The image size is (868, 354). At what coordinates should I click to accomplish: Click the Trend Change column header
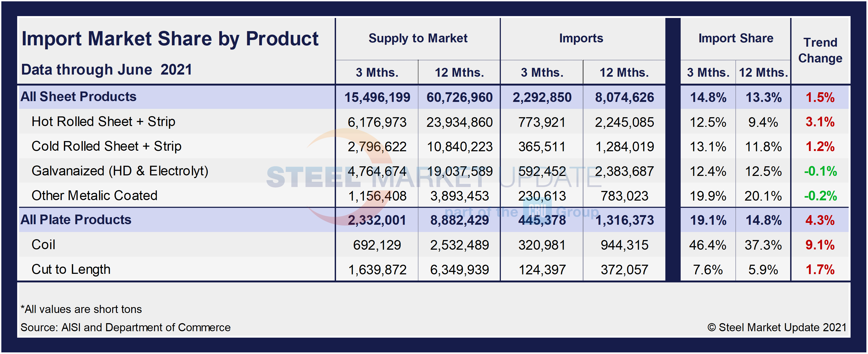(820, 50)
